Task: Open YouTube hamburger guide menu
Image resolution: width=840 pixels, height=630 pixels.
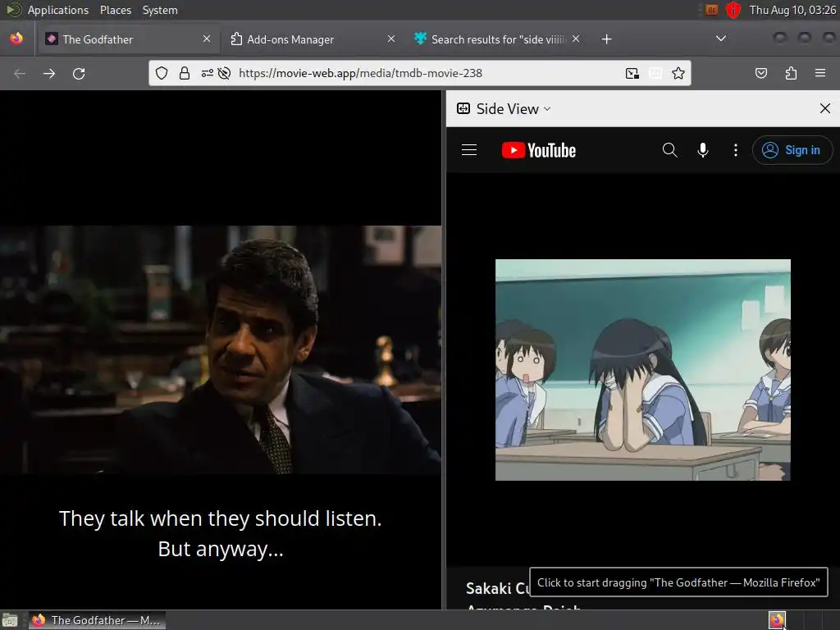Action: (469, 150)
